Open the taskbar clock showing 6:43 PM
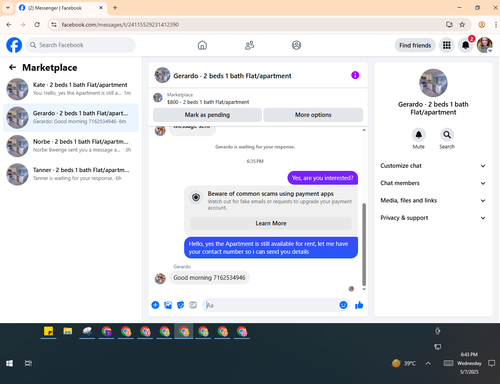The width and height of the screenshot is (500, 384). (x=469, y=363)
